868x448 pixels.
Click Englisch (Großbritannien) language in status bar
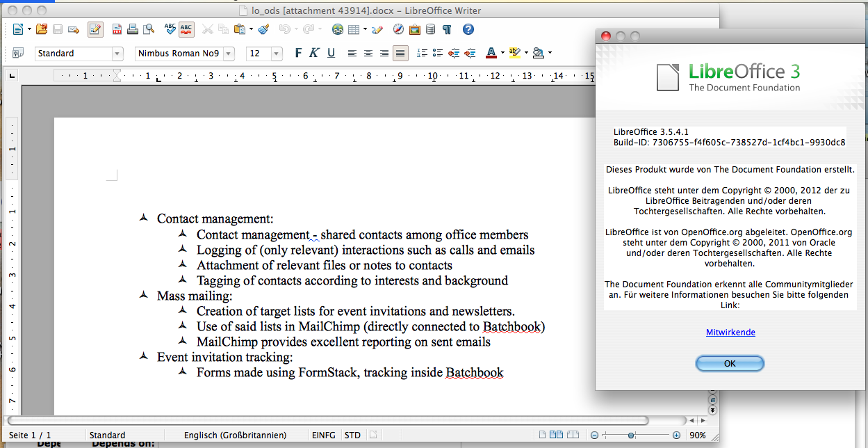point(235,435)
